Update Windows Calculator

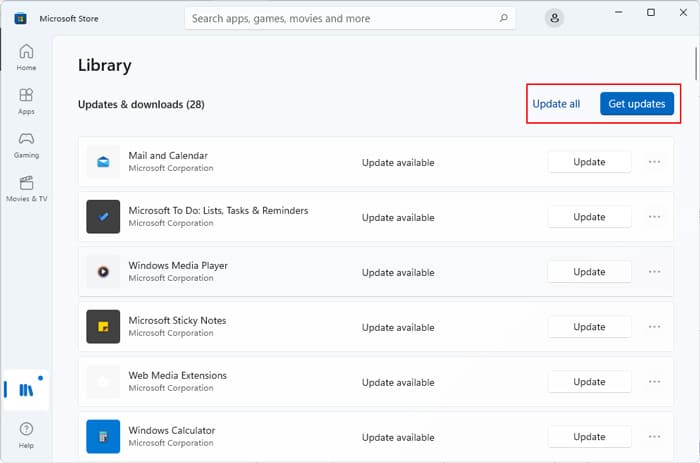coord(589,436)
